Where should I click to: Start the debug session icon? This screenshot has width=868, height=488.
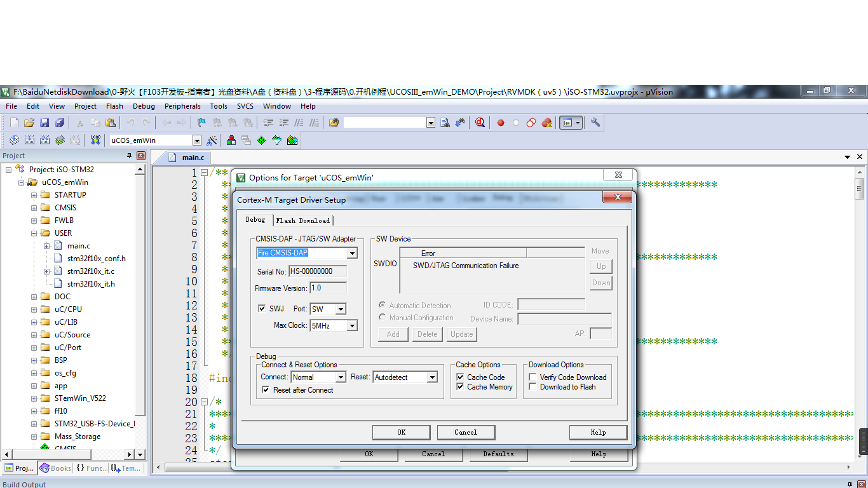click(480, 123)
